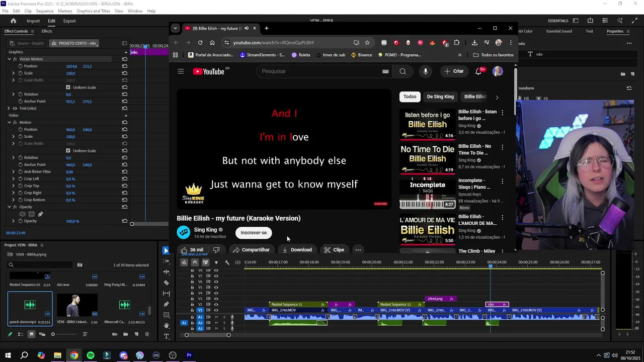Click the Add Marker icon in timeline

(216, 262)
